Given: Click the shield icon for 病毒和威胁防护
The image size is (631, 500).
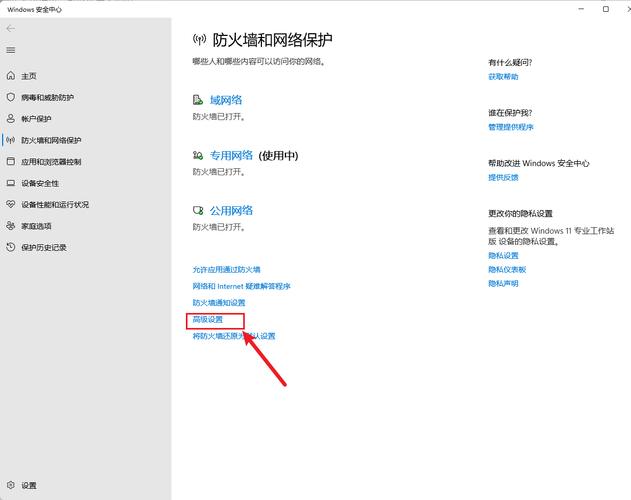Looking at the screenshot, I should 11,97.
